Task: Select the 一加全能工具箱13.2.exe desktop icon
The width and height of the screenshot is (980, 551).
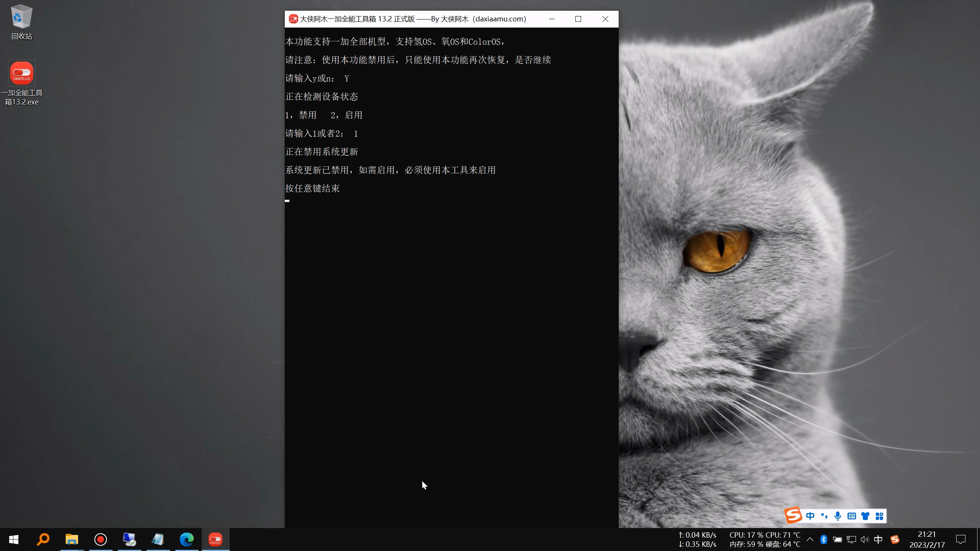Action: [22, 83]
